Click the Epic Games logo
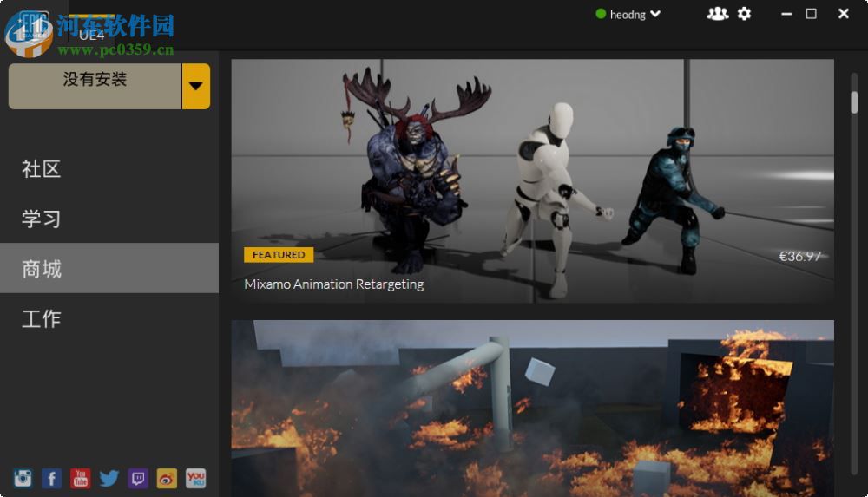The width and height of the screenshot is (868, 497). tap(35, 27)
